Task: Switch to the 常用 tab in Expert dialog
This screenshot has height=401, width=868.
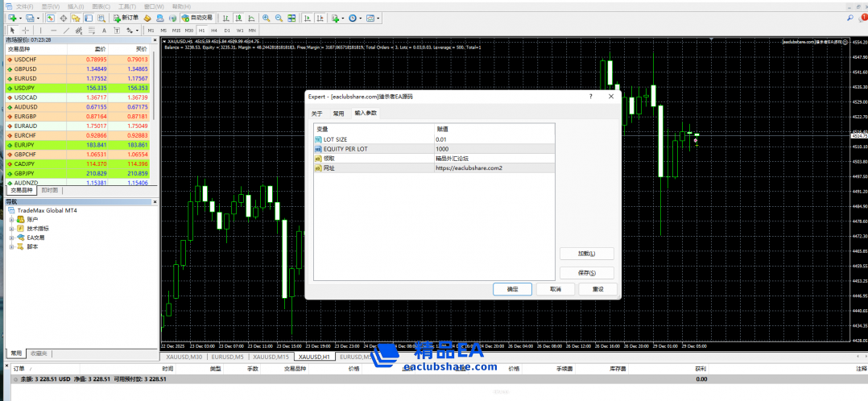Action: 339,113
